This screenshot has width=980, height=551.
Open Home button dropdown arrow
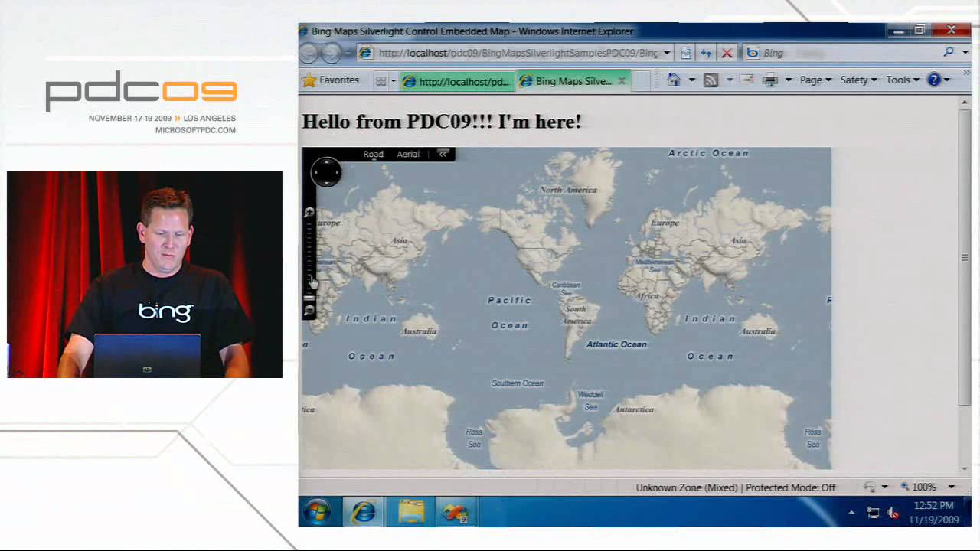click(x=691, y=80)
